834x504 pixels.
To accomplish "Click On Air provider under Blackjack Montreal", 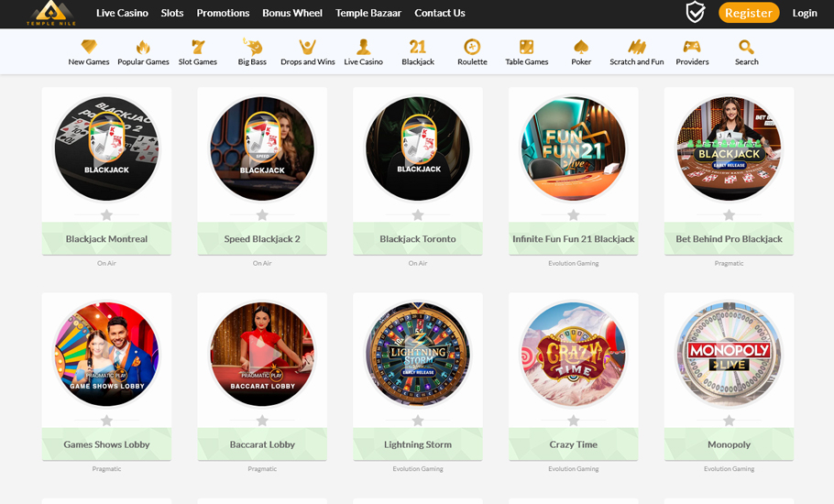I will (106, 263).
